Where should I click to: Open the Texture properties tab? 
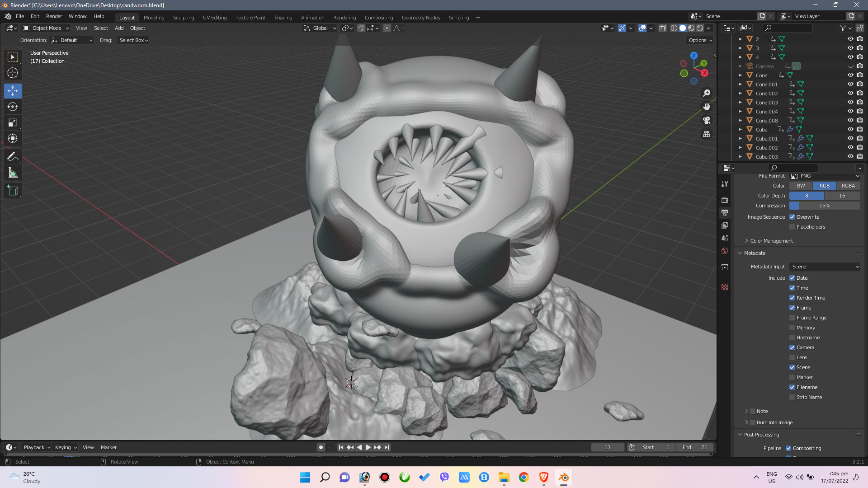[x=725, y=287]
